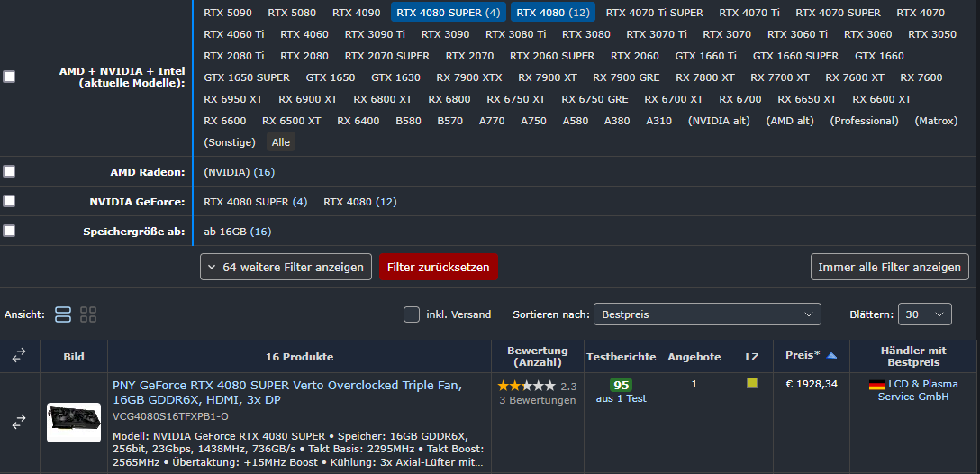The image size is (980, 474).
Task: Select (Matrox) filter
Action: point(936,121)
